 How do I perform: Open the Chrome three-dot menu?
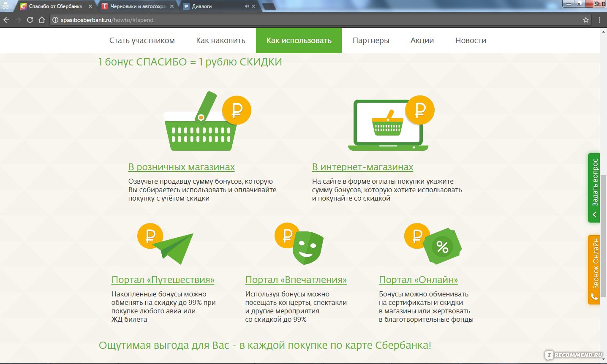coord(599,20)
